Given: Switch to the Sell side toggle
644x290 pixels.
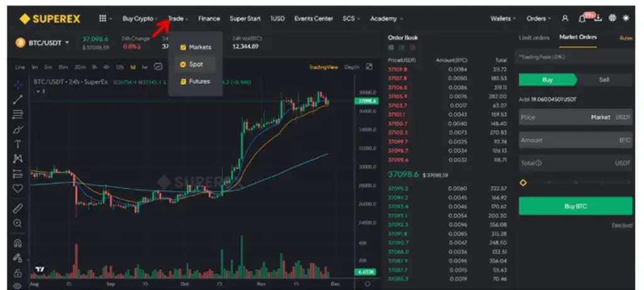Looking at the screenshot, I should pyautogui.click(x=604, y=80).
